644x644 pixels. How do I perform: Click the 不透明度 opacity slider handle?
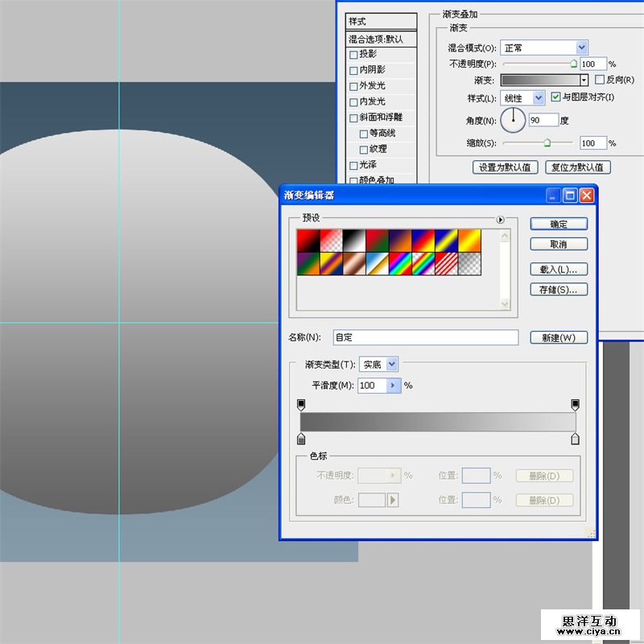[573, 63]
